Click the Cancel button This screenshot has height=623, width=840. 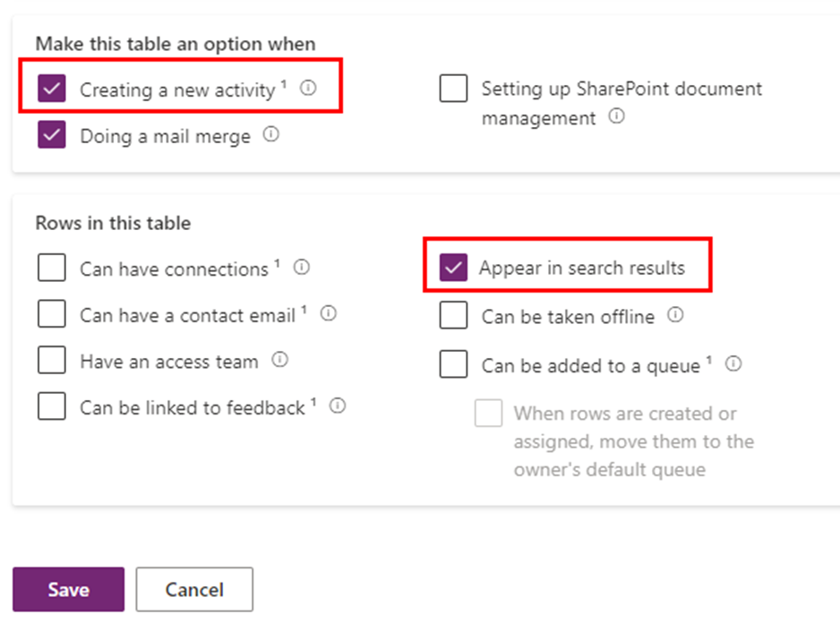[194, 589]
